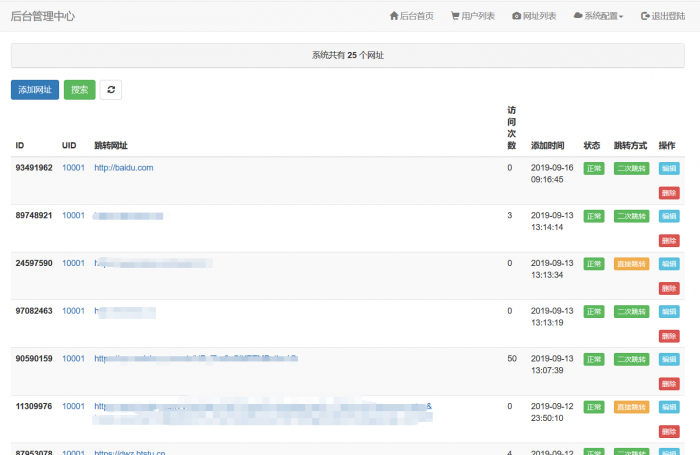Screen dimensions: 700x455
Task: Expand the 系统配置 dropdown menu
Action: point(598,16)
